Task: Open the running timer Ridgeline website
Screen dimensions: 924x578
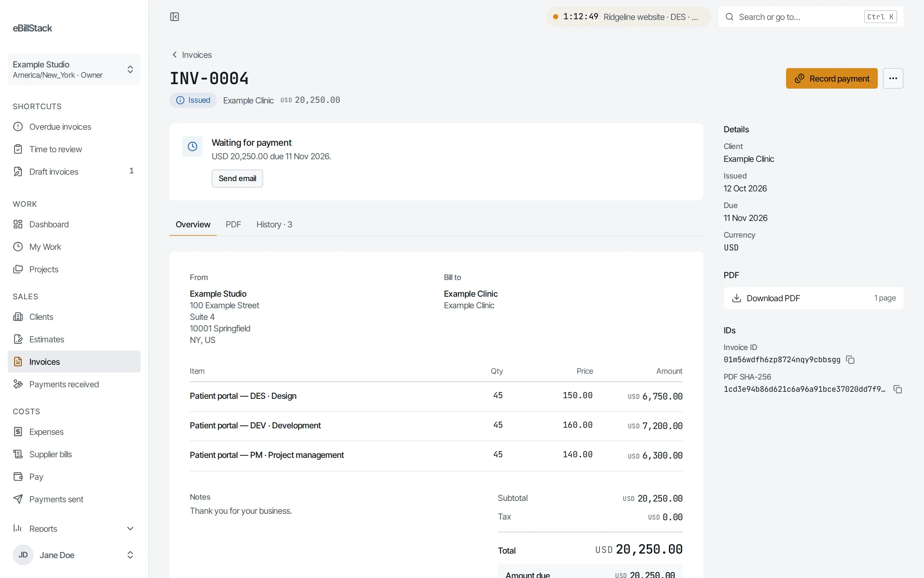Action: (629, 17)
